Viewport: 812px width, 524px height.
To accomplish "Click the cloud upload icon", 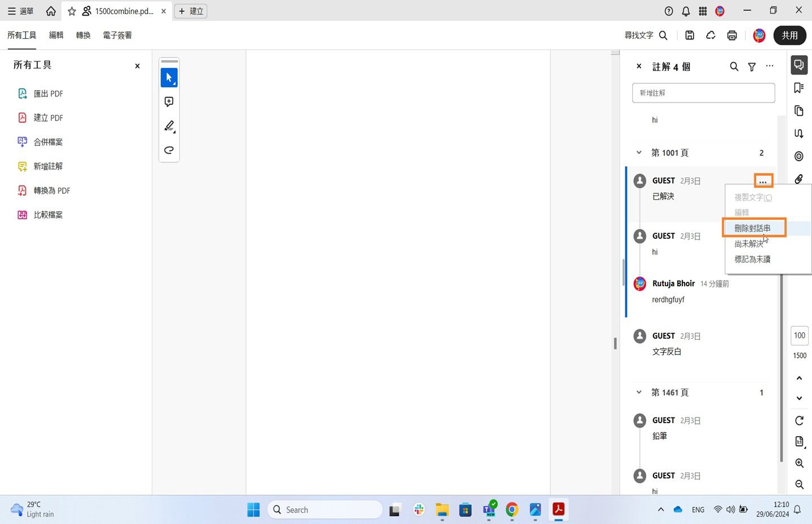I will pos(710,35).
